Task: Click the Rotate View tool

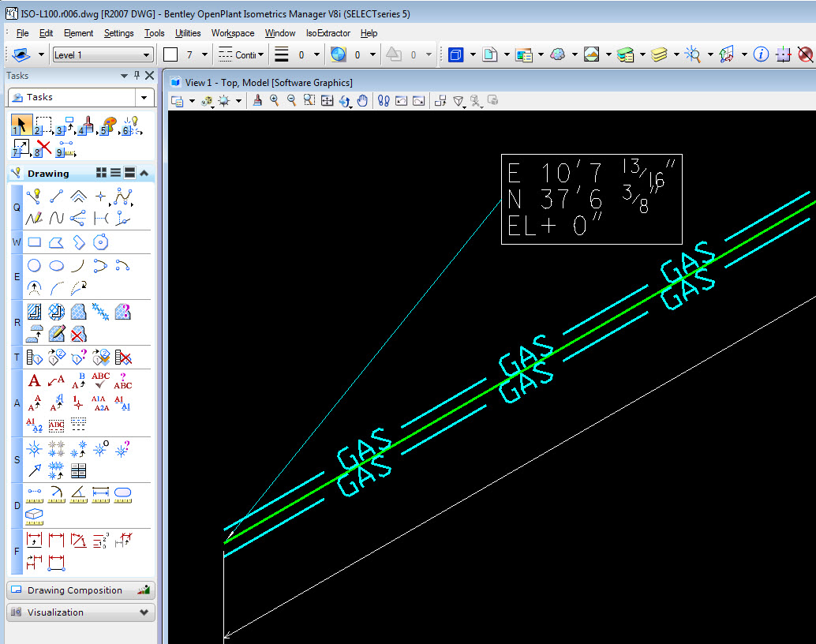Action: click(x=345, y=100)
